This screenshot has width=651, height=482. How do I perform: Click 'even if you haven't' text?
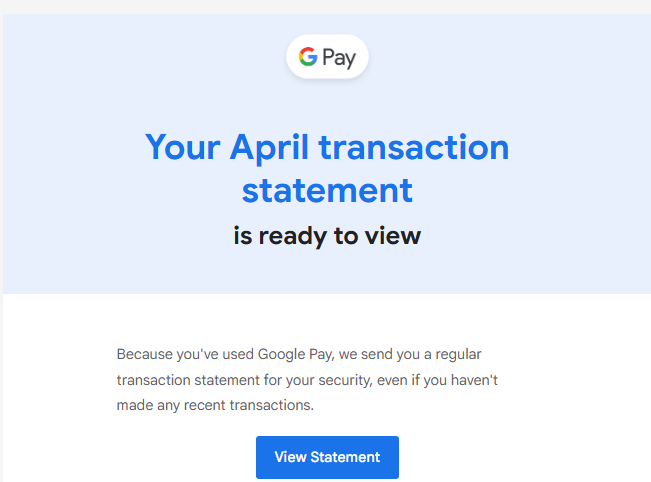click(437, 380)
